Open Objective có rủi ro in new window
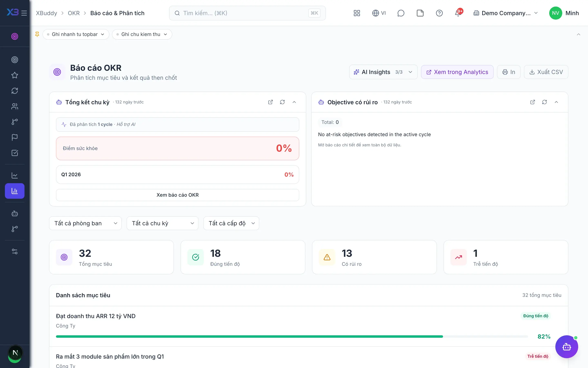 click(x=533, y=102)
